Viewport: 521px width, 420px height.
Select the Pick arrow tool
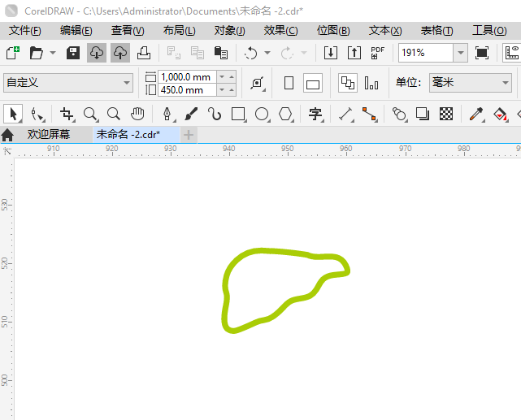click(13, 114)
